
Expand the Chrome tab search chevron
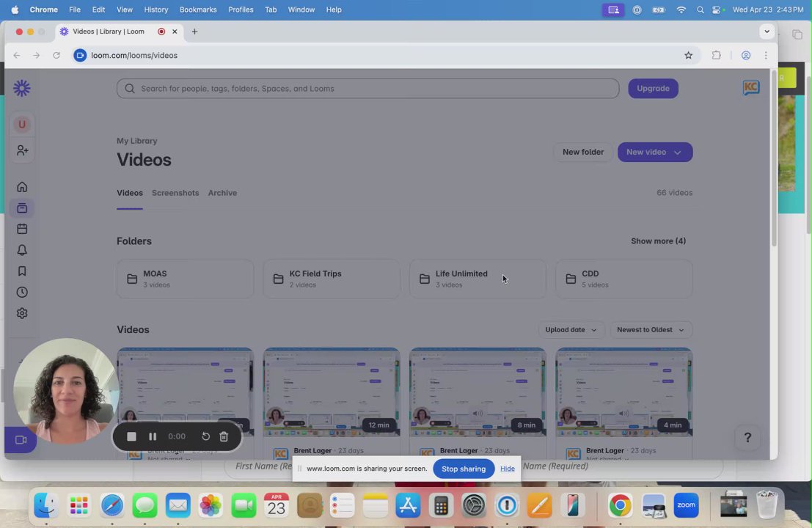[x=767, y=32]
